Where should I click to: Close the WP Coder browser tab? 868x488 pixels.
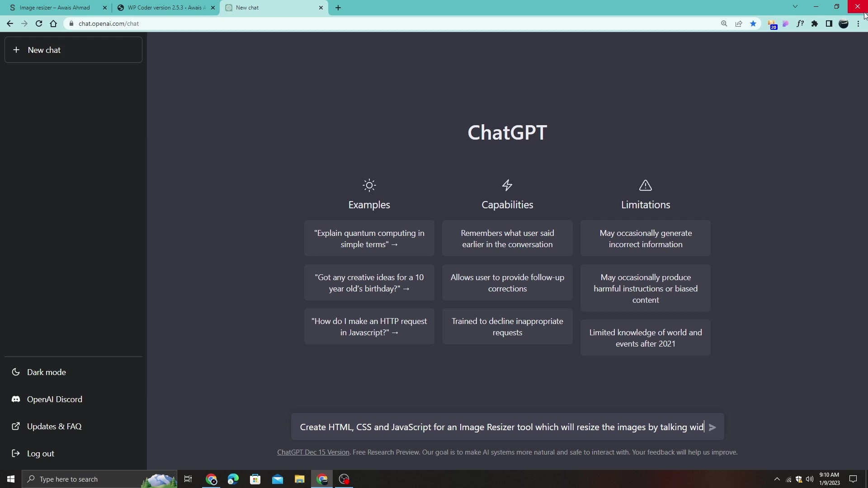(213, 8)
